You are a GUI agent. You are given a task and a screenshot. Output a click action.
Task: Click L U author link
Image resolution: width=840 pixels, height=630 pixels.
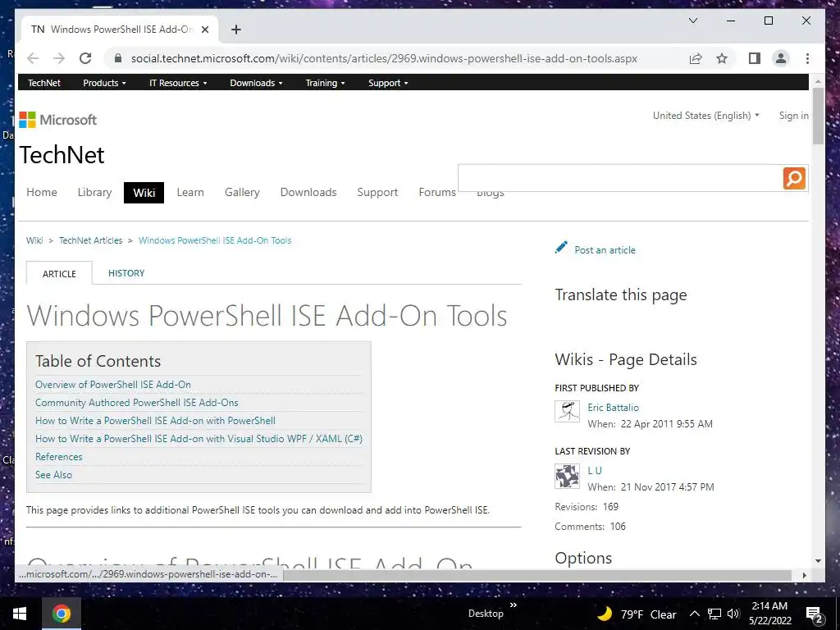pos(595,471)
